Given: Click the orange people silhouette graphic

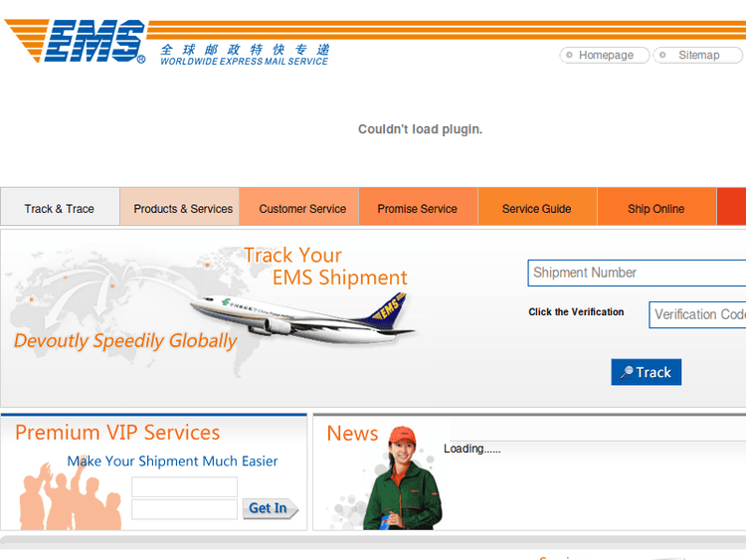Looking at the screenshot, I should click(70, 494).
